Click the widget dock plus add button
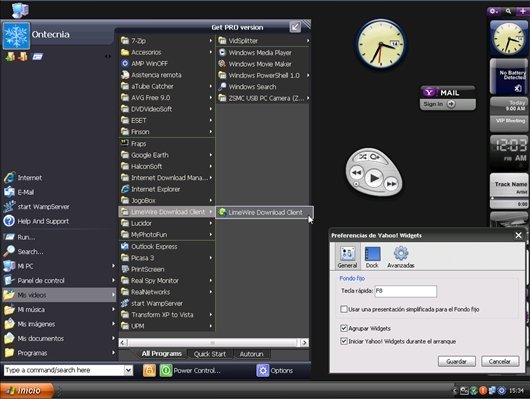Screen dimensions: 530x399 [x=523, y=11]
